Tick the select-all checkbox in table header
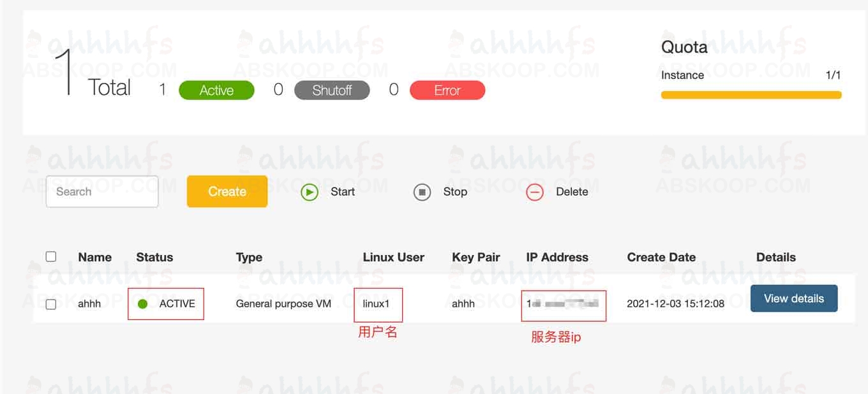The height and width of the screenshot is (394, 868). coord(51,257)
